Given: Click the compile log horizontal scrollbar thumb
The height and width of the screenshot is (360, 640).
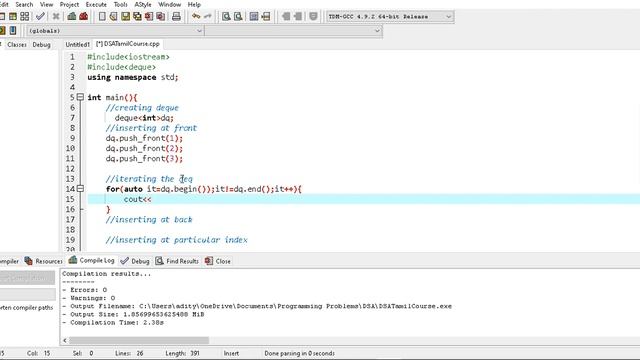Looking at the screenshot, I should coord(139,340).
